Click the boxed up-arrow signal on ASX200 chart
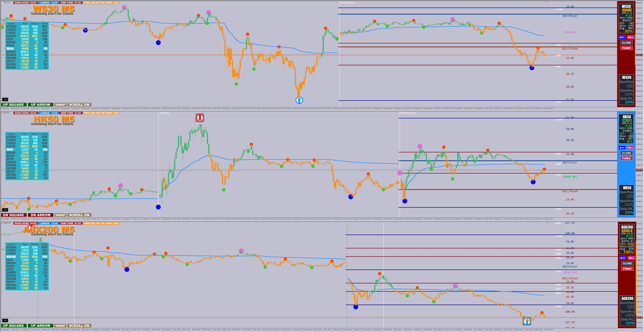 point(527,321)
